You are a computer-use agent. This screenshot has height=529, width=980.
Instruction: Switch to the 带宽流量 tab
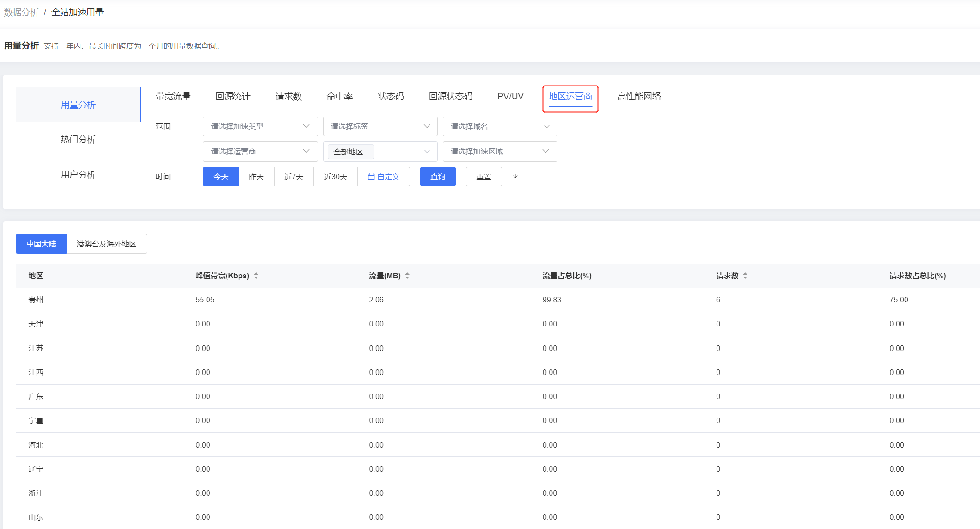(173, 96)
